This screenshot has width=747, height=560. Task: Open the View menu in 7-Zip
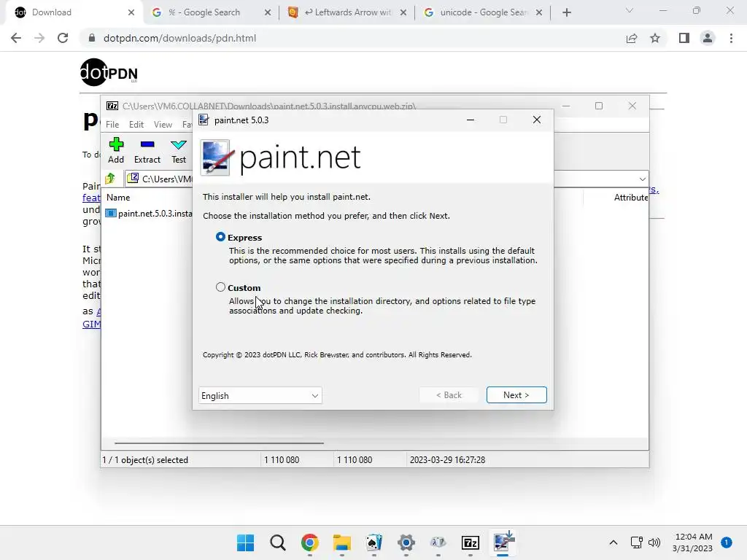(x=163, y=124)
